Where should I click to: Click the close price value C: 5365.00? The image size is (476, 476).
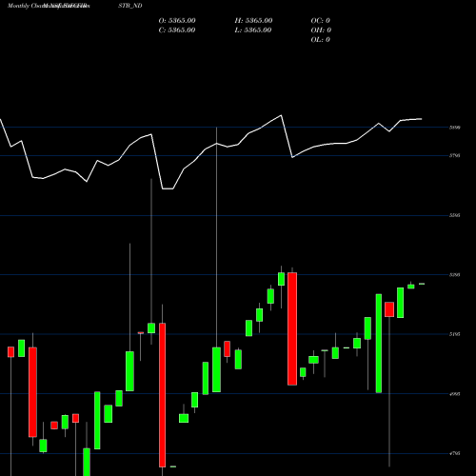click(177, 30)
